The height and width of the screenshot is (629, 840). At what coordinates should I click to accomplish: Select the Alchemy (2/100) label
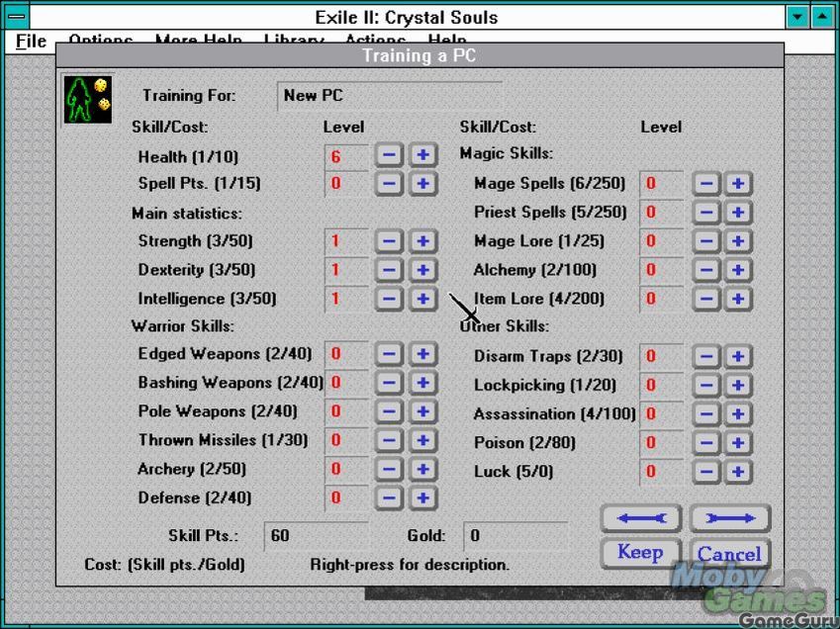(535, 270)
